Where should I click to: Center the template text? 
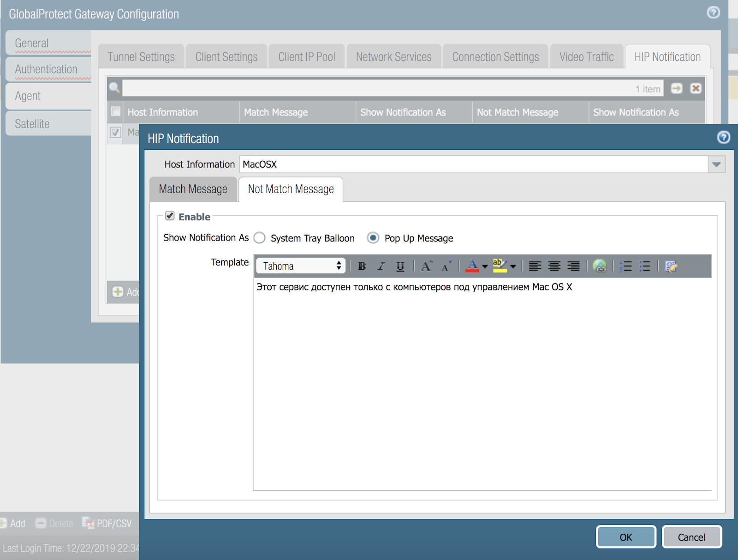click(x=554, y=266)
